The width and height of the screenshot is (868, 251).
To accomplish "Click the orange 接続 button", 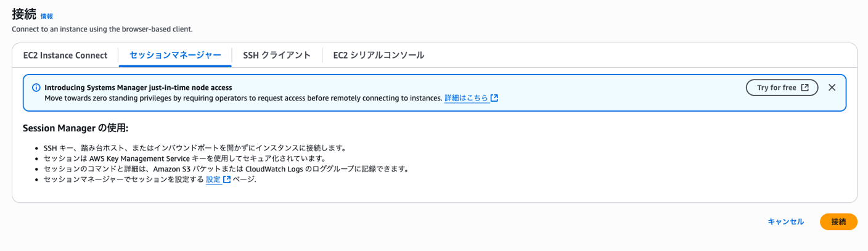I will tap(838, 222).
